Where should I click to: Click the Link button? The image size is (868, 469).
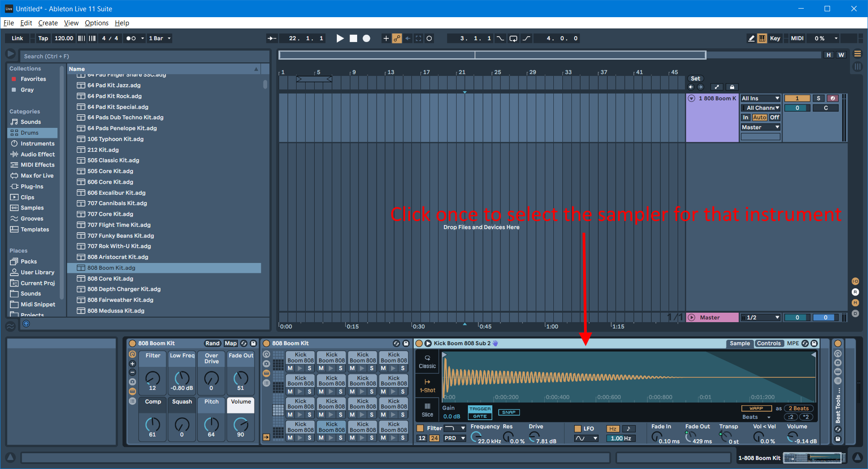pos(17,38)
